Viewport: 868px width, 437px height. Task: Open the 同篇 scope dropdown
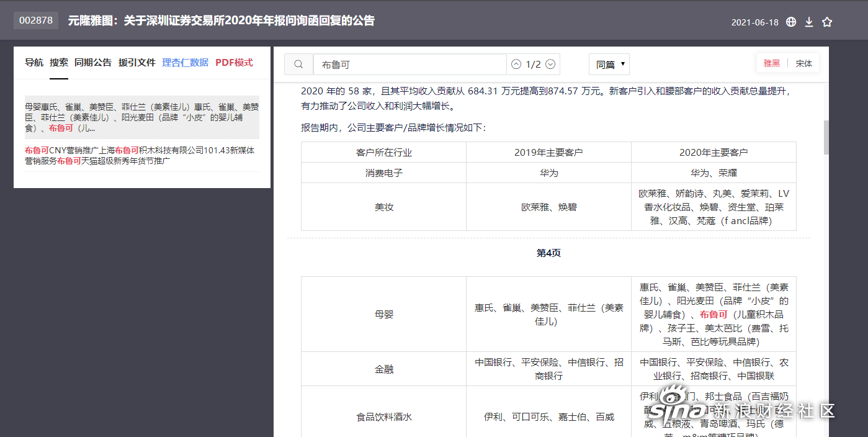coord(609,65)
